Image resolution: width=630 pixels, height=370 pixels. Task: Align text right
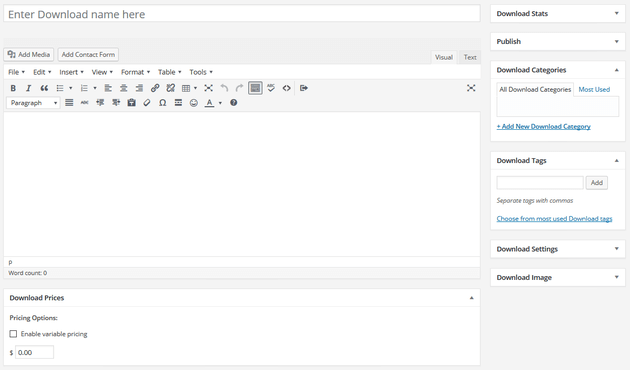(x=139, y=88)
